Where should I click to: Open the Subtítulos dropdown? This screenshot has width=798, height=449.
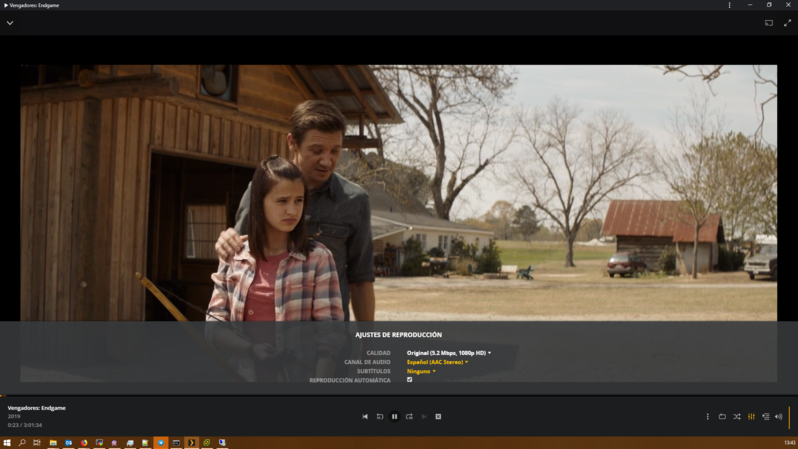pyautogui.click(x=421, y=371)
